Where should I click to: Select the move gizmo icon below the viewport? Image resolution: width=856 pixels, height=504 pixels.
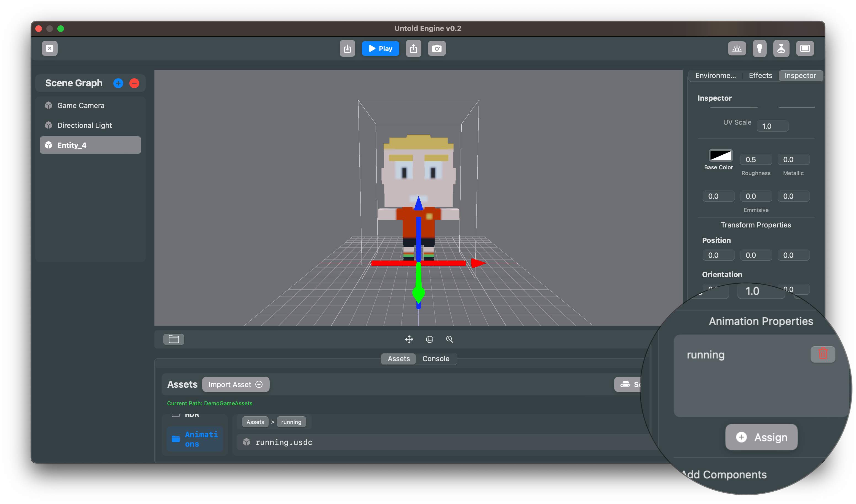(x=409, y=339)
